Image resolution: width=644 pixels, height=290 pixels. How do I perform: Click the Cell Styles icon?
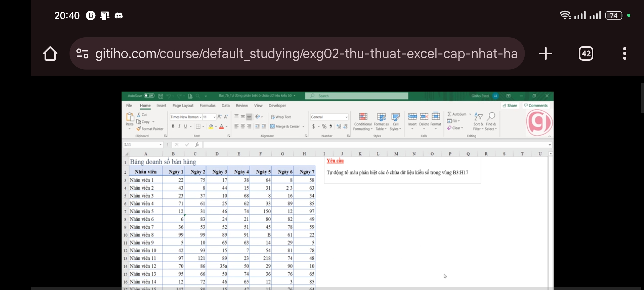coord(396,117)
